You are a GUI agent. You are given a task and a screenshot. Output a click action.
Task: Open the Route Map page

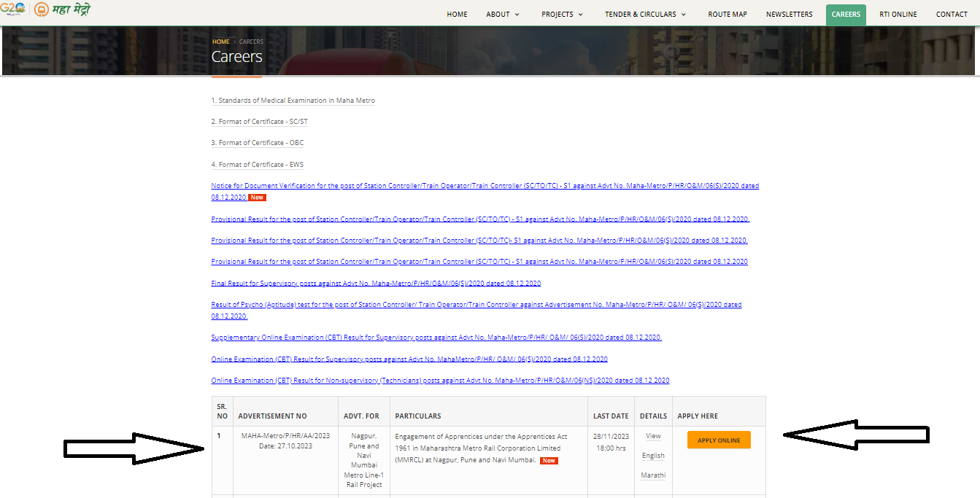pyautogui.click(x=727, y=15)
